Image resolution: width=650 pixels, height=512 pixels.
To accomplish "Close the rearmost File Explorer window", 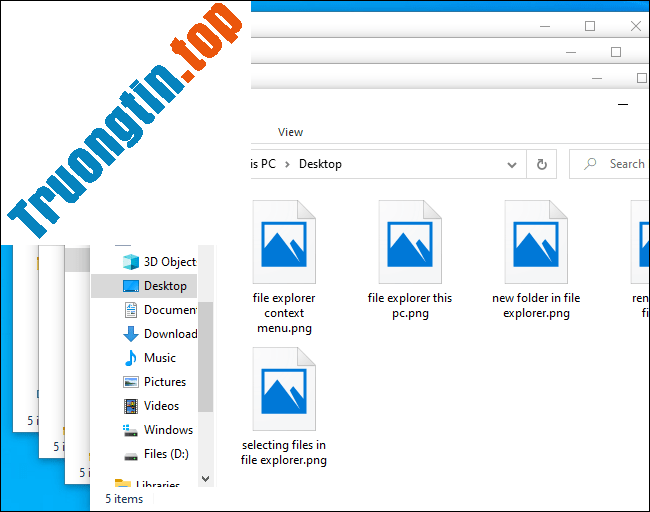I will [635, 26].
